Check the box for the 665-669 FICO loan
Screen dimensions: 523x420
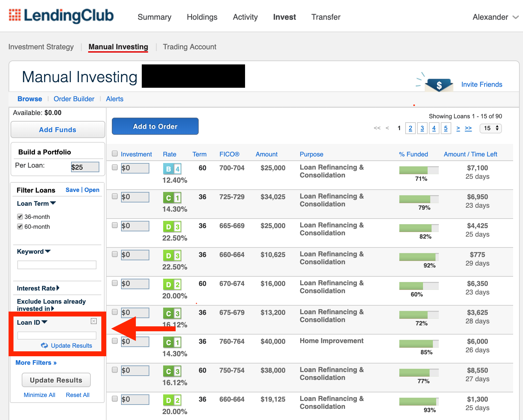[x=115, y=225]
